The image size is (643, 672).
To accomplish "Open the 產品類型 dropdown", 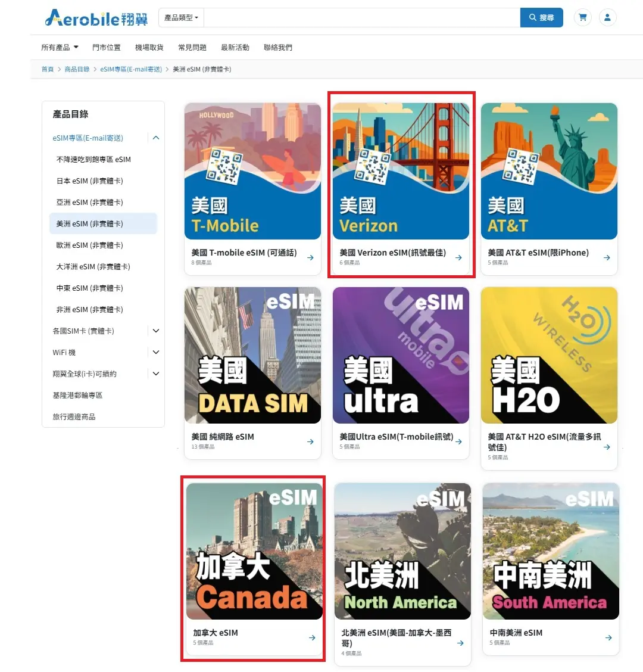I will pos(180,17).
